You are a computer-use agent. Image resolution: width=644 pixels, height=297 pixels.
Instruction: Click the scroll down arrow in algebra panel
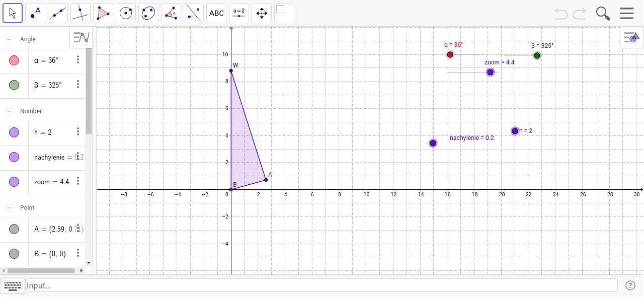(89, 263)
